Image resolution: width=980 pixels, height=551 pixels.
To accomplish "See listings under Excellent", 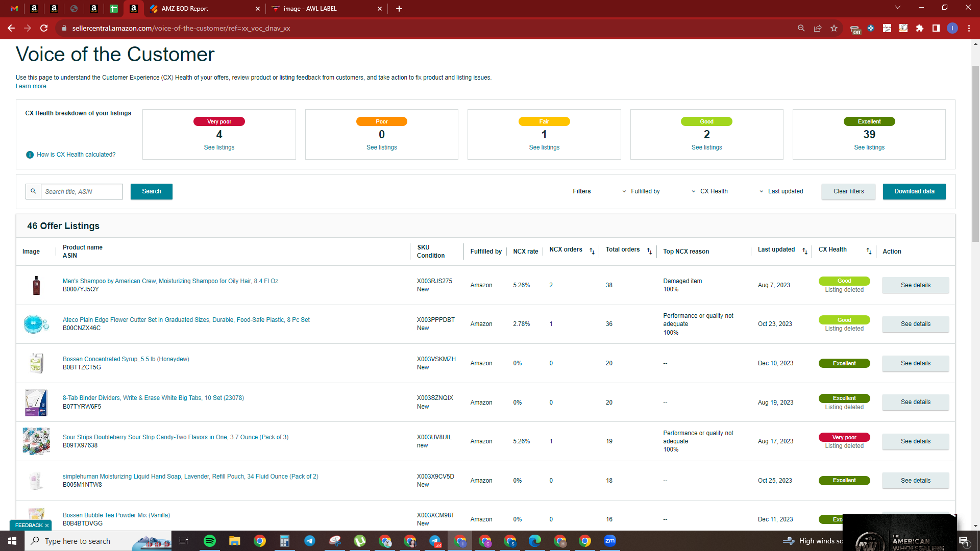I will click(869, 147).
